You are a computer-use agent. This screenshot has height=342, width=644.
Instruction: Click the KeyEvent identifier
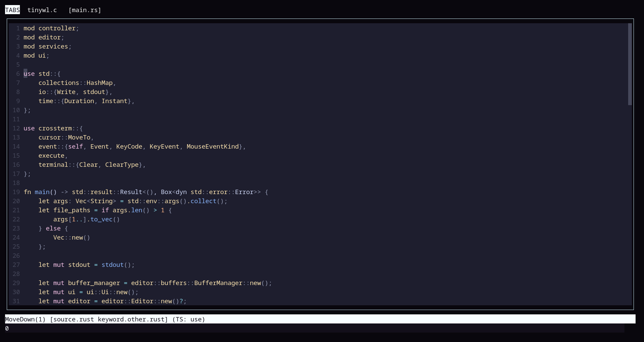point(165,147)
